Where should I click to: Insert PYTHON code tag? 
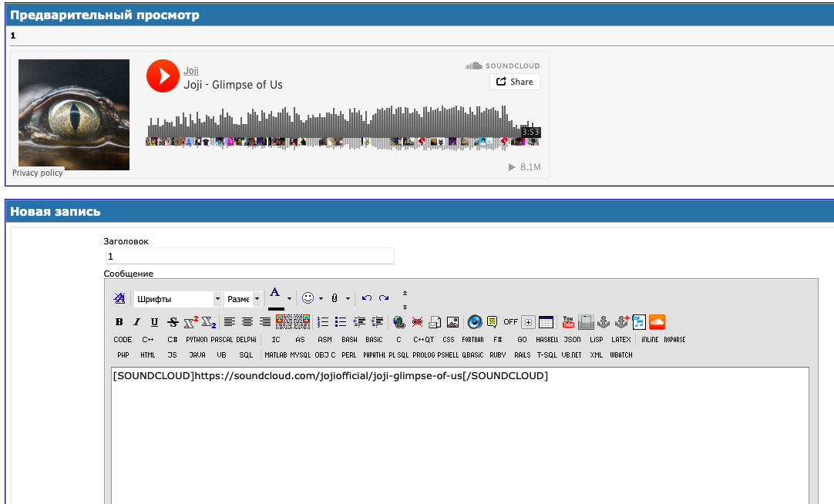[x=197, y=339]
